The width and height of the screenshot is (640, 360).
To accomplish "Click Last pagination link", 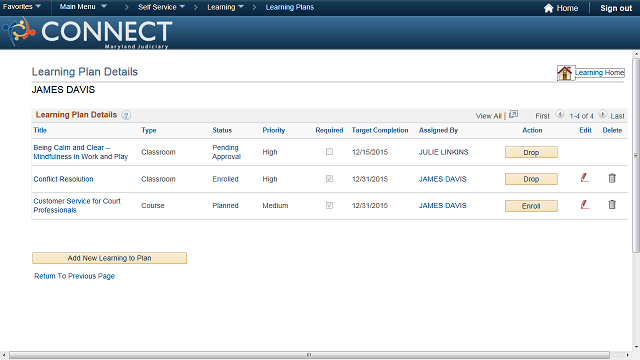I will (618, 116).
